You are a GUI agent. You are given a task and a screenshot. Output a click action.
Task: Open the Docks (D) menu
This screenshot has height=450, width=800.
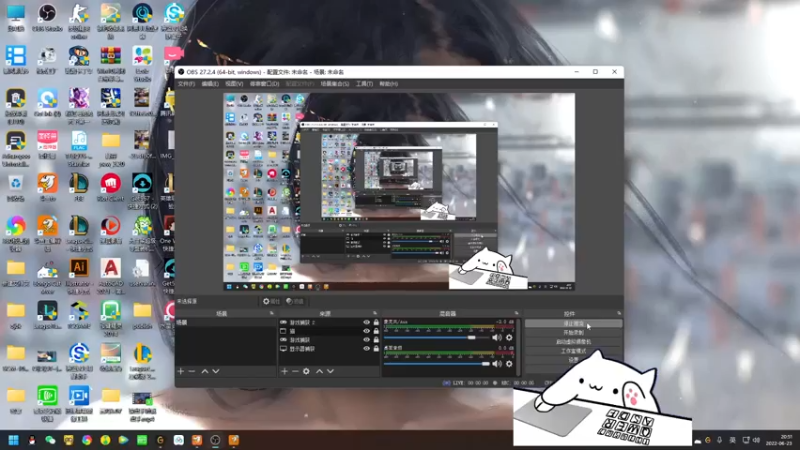[x=264, y=84]
